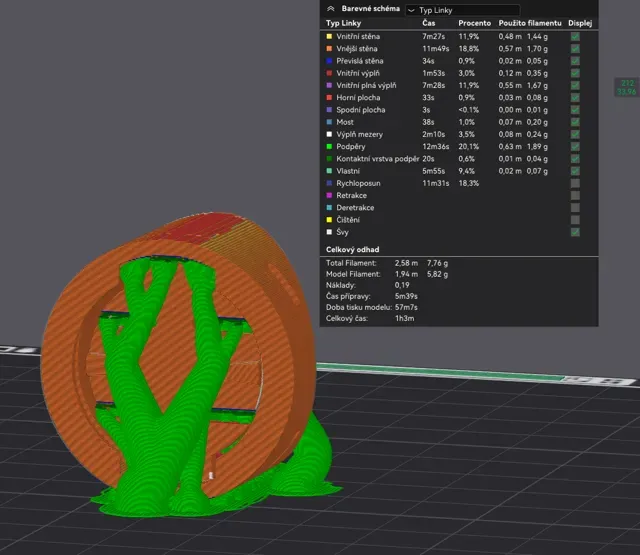640x555 pixels.
Task: Click the purple Vnitřní plná výplň swatch
Action: (329, 85)
